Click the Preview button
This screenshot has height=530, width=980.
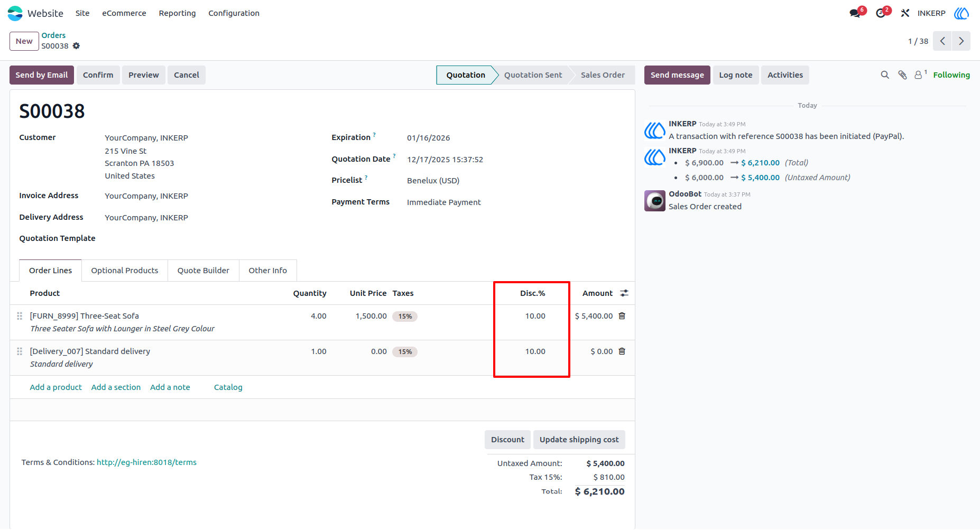point(144,75)
